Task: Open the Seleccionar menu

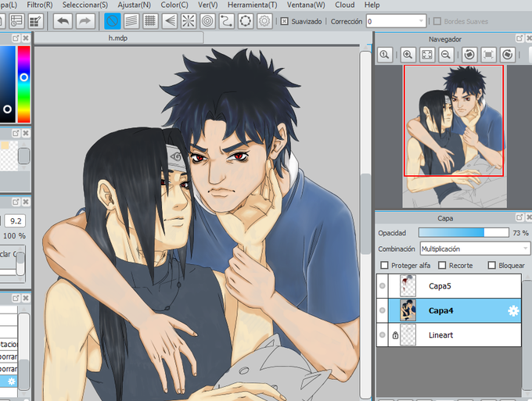Action: click(x=85, y=5)
